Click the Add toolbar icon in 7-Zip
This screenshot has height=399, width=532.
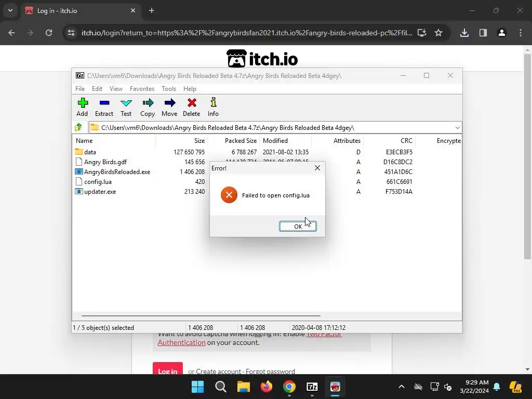tap(83, 107)
